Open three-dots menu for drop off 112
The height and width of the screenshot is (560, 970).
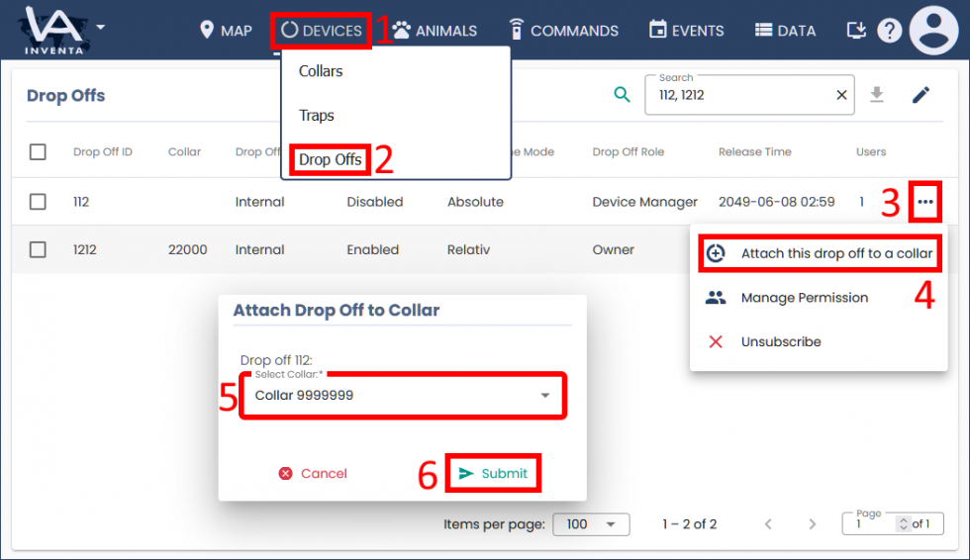click(x=924, y=202)
